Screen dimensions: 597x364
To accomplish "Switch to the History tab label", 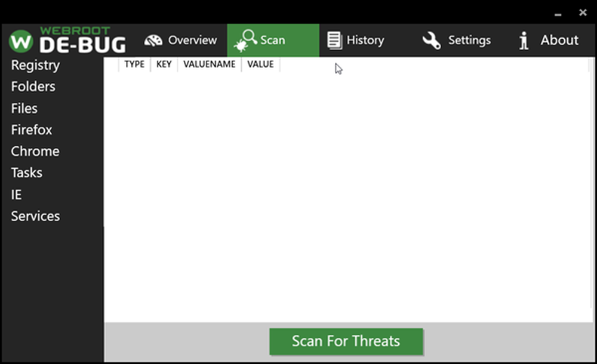I will pos(365,41).
